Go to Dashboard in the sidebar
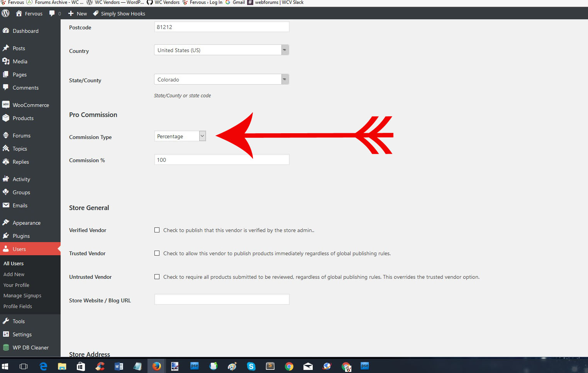588x373 pixels. point(25,31)
